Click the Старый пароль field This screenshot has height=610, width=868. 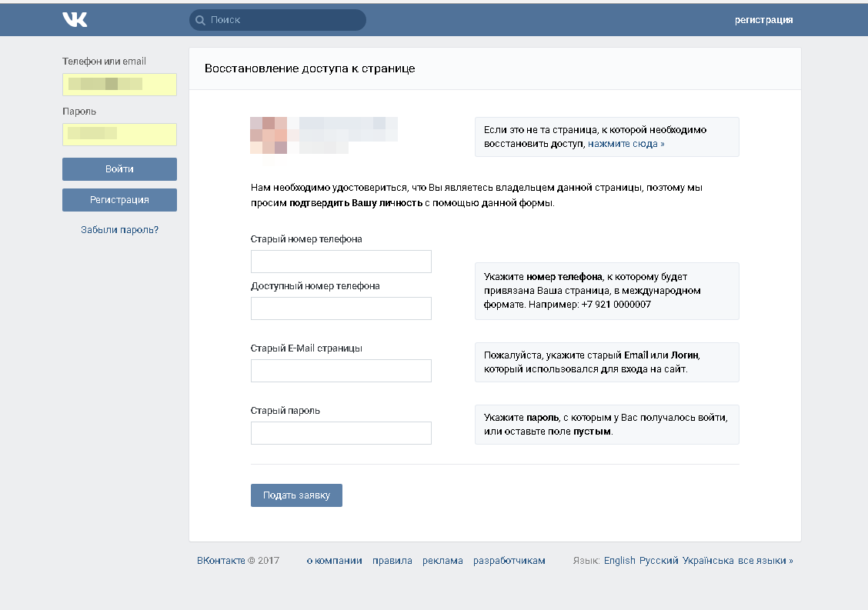pyautogui.click(x=341, y=433)
